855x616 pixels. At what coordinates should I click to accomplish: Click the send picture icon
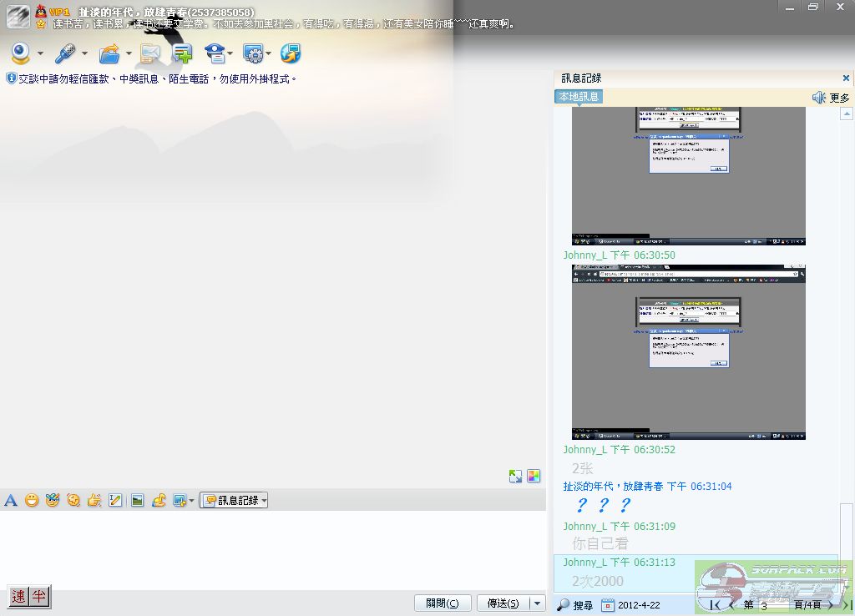tap(137, 501)
